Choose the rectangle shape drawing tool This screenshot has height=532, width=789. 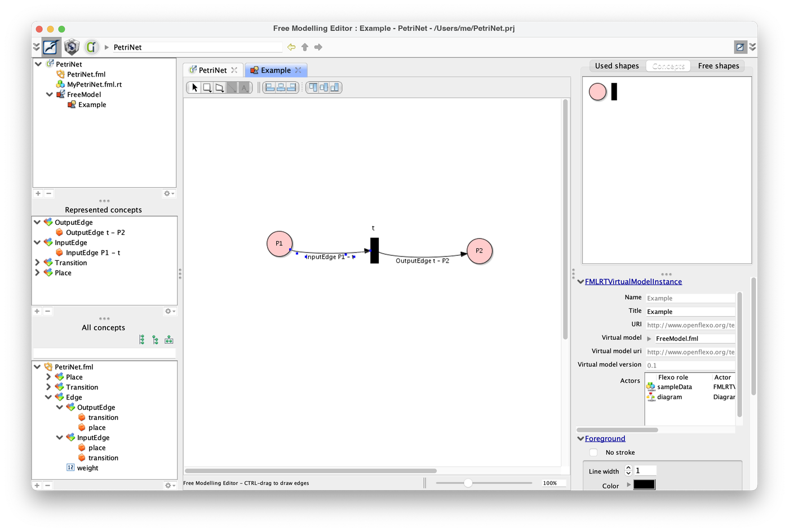(x=207, y=87)
